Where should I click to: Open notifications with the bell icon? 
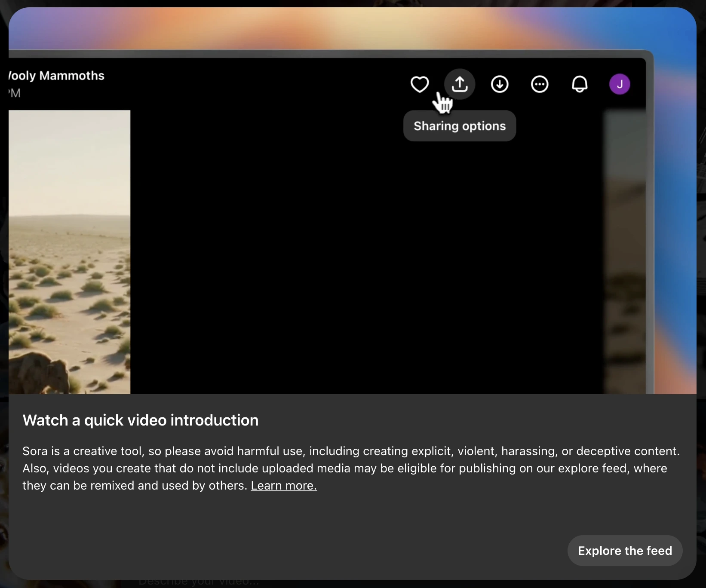pos(580,84)
